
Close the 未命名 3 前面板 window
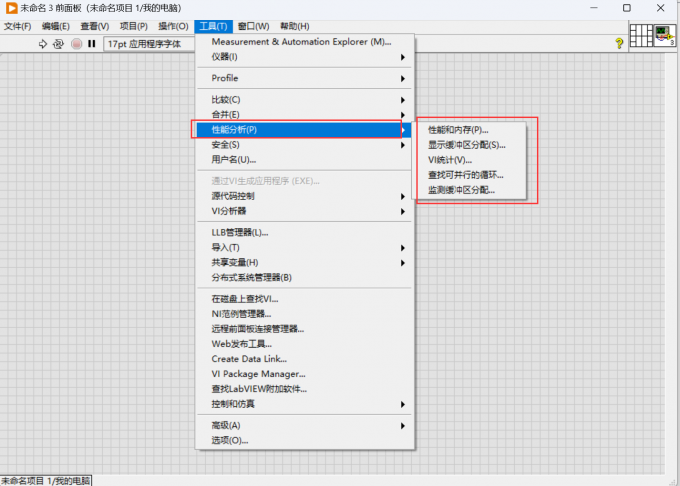coord(660,8)
